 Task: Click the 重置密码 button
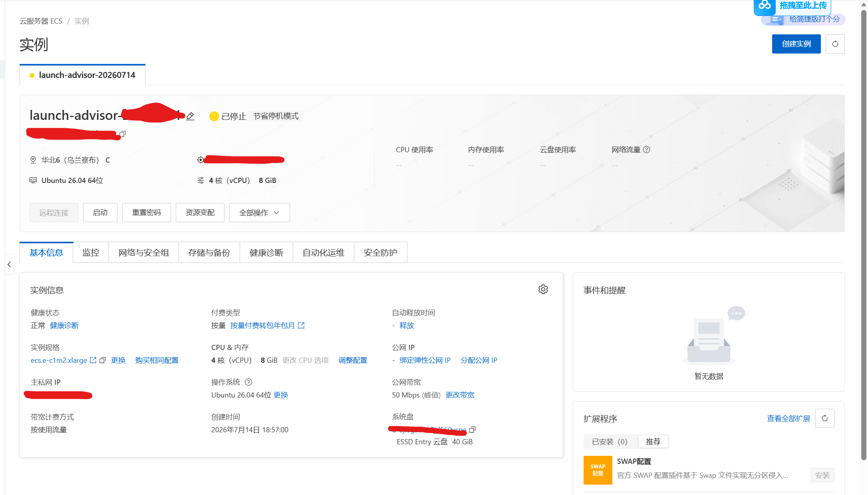(147, 213)
